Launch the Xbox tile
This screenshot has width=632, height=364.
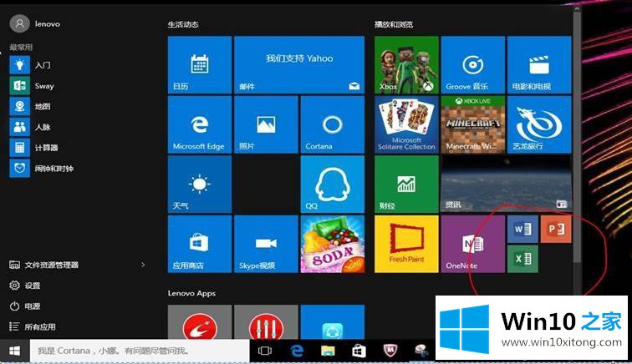pos(406,65)
